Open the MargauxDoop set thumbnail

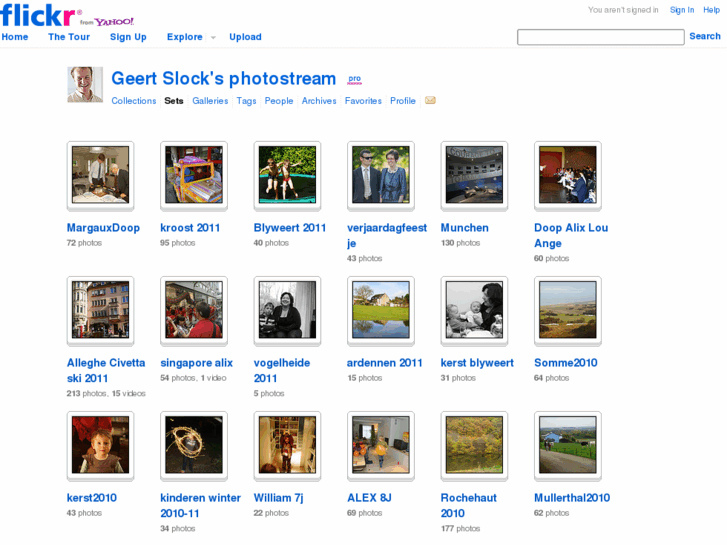tap(100, 175)
